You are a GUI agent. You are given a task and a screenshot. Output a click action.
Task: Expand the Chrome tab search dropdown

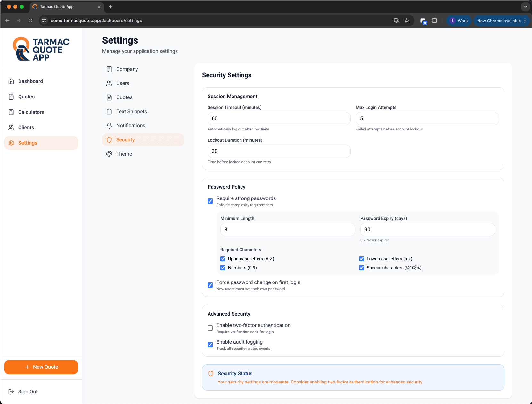click(525, 7)
